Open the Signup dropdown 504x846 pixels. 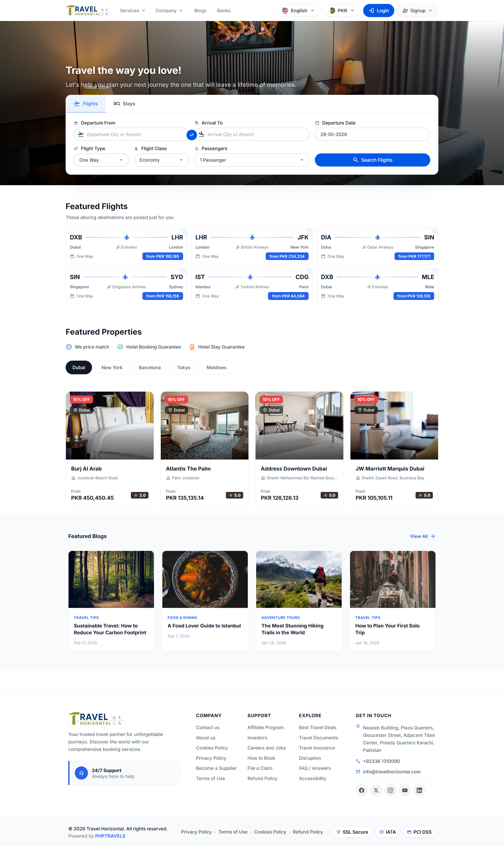pos(417,11)
